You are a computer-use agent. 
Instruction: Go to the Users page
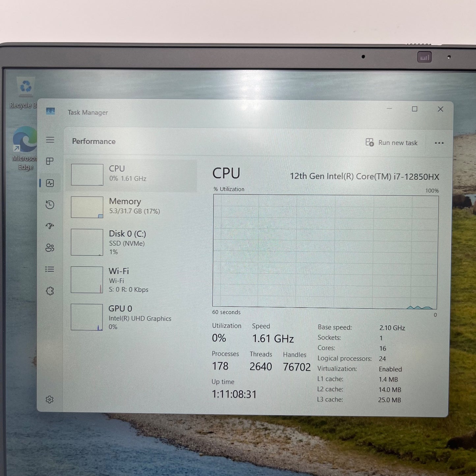click(50, 248)
